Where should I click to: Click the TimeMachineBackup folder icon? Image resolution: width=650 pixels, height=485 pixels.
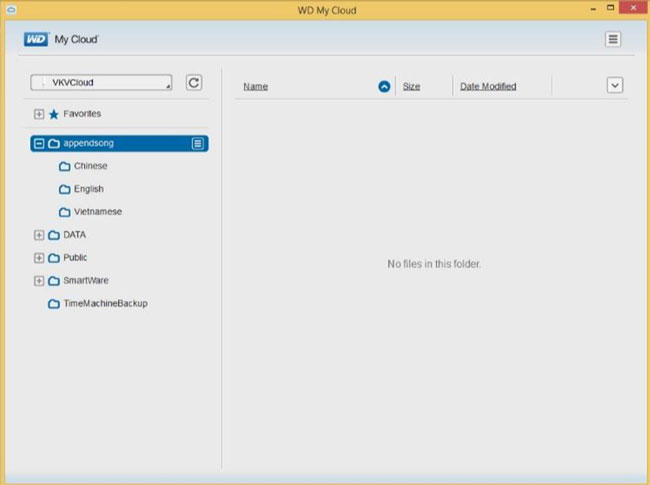click(54, 304)
